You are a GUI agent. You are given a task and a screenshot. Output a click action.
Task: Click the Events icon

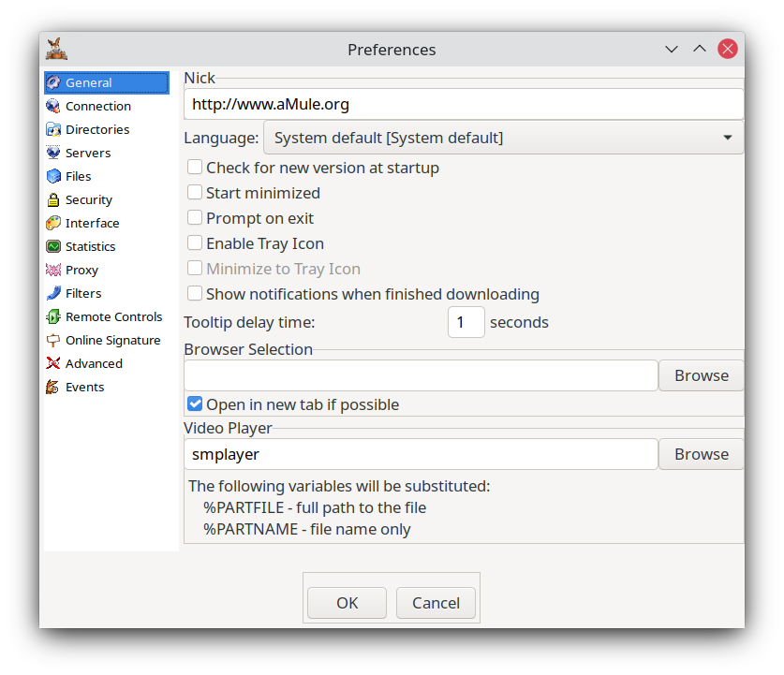click(x=52, y=387)
